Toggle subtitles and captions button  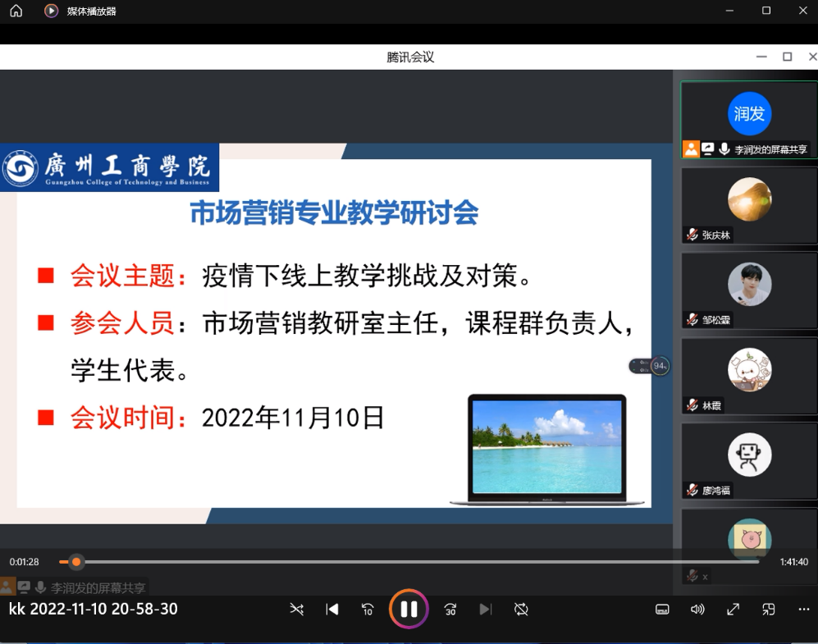click(662, 609)
